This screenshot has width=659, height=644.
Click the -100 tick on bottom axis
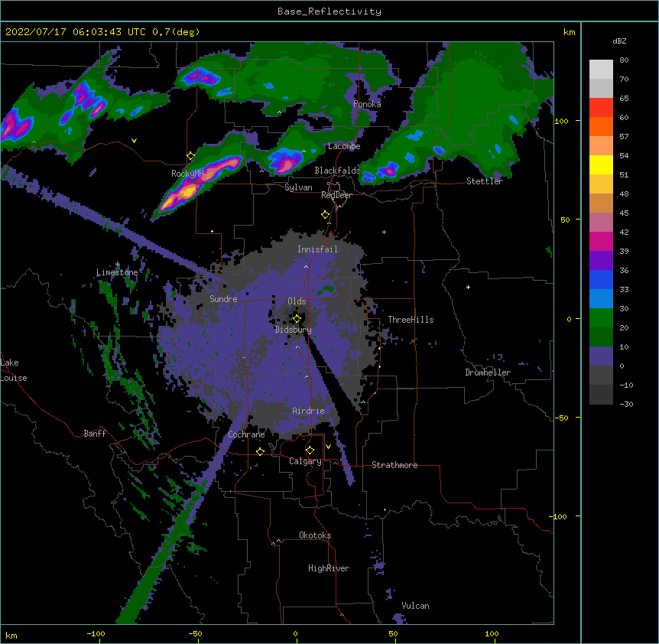click(x=96, y=633)
